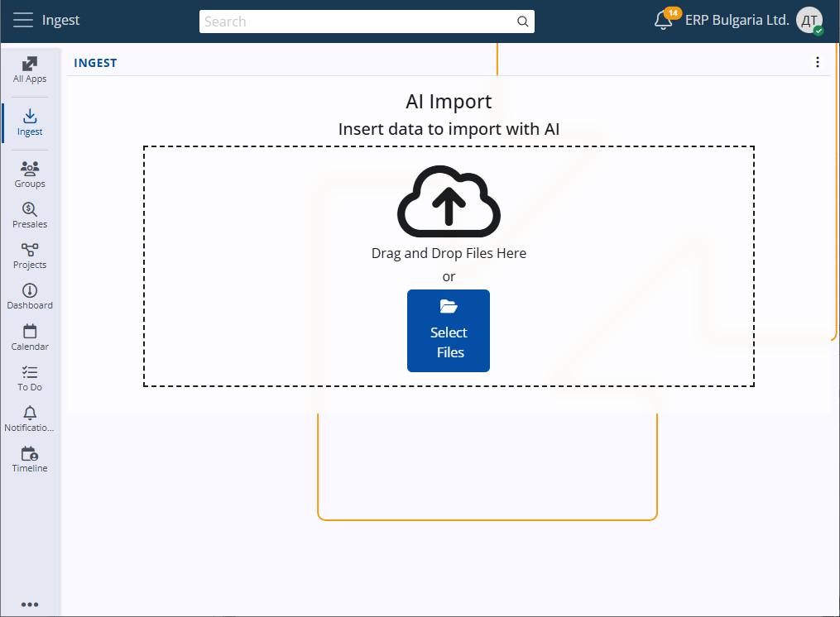This screenshot has height=617, width=840.
Task: Open the hamburger navigation menu
Action: (x=23, y=21)
